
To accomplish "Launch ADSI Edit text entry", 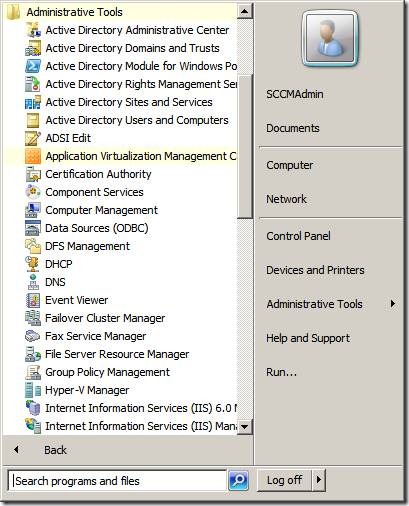I will pyautogui.click(x=68, y=138).
